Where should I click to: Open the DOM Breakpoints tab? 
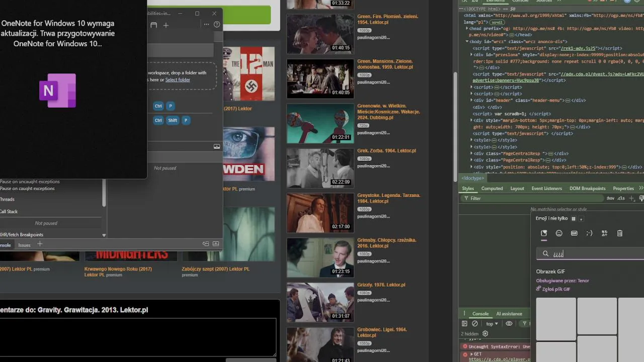588,189
